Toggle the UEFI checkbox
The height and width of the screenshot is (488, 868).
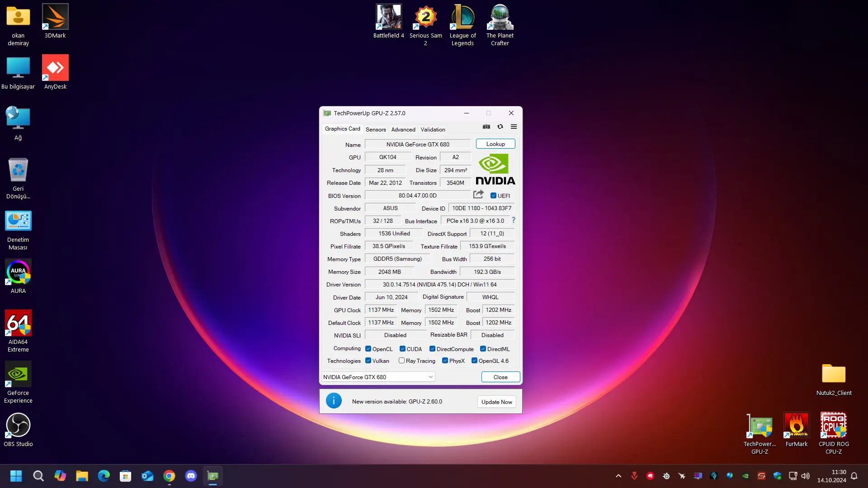click(x=493, y=196)
